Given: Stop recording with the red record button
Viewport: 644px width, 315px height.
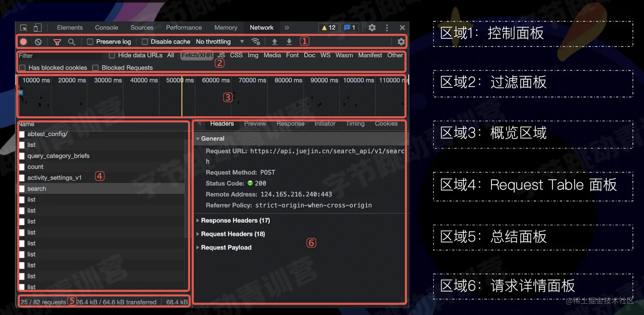Looking at the screenshot, I should 23,42.
